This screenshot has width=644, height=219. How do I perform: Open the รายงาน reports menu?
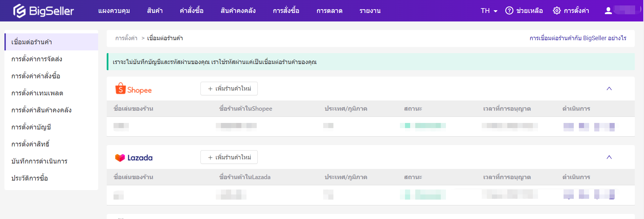370,11
